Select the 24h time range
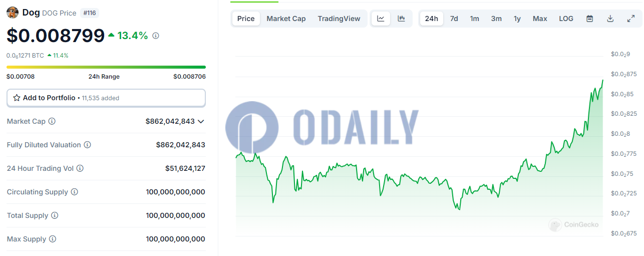This screenshot has width=644, height=256. pyautogui.click(x=431, y=19)
